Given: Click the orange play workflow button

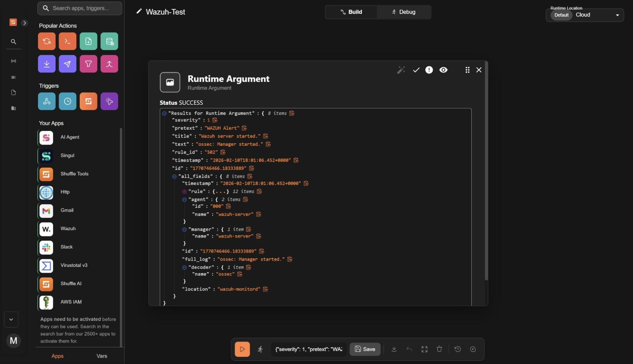Looking at the screenshot, I should click(242, 349).
